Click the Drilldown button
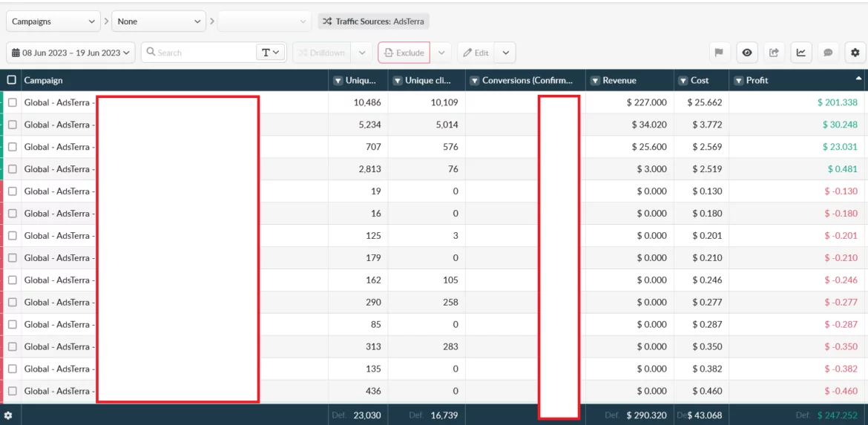The height and width of the screenshot is (425, 868). 322,53
